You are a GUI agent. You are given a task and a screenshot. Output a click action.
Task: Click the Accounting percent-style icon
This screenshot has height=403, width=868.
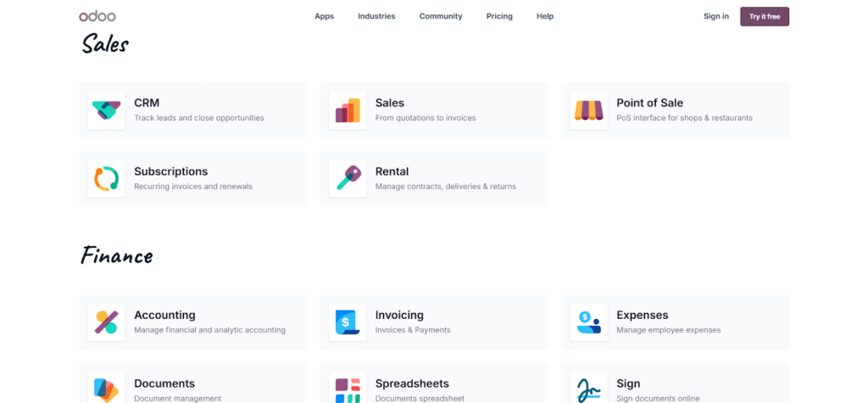pos(106,322)
